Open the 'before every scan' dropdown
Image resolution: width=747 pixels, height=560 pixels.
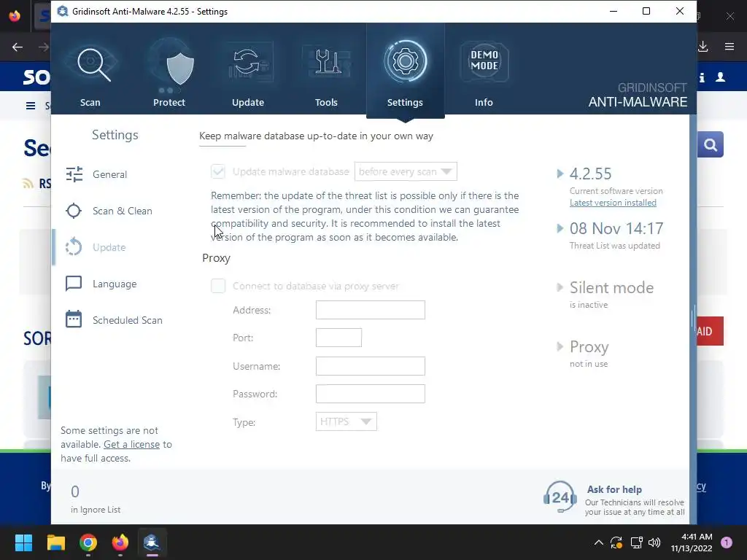tap(406, 171)
